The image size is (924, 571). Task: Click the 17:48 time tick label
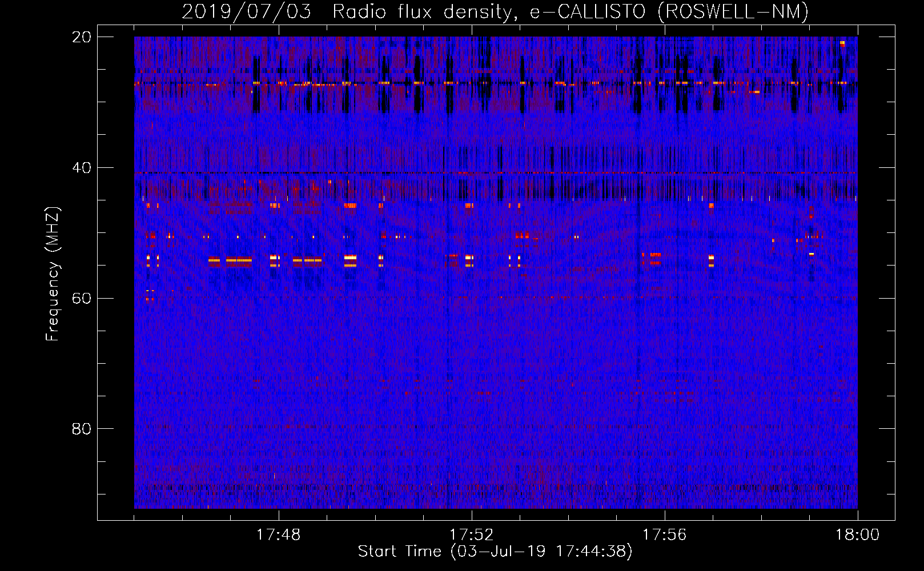[279, 534]
